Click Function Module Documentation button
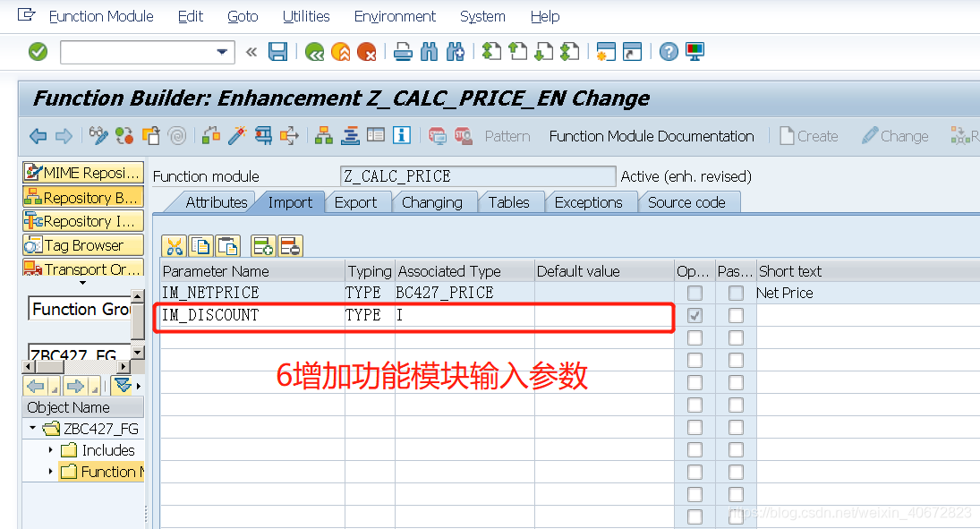The height and width of the screenshot is (529, 980). (x=652, y=136)
